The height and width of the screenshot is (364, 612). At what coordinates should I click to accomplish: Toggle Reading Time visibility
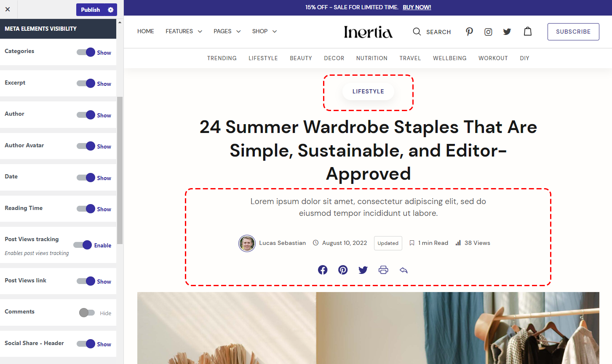[x=86, y=209]
